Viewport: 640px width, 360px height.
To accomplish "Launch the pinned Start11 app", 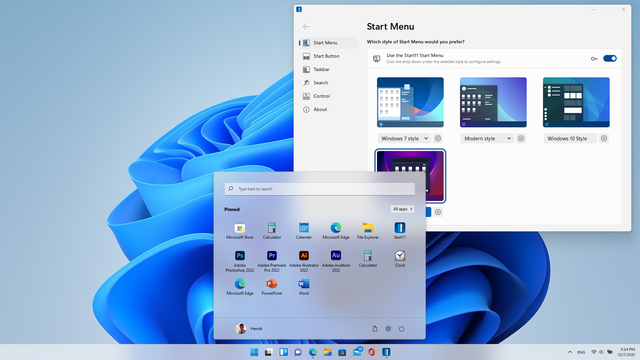I will tap(400, 231).
